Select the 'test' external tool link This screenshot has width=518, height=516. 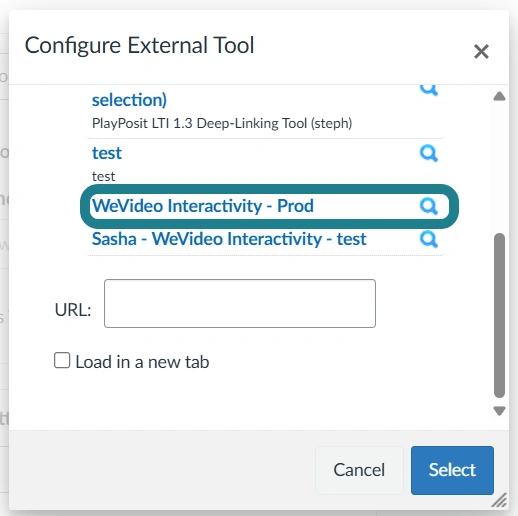tap(107, 153)
